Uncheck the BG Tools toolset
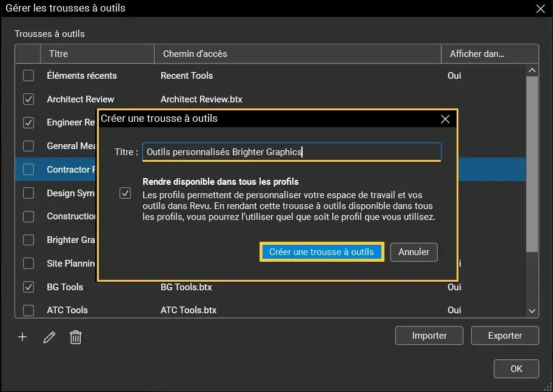Viewport: 553px width, 392px height. (27, 287)
